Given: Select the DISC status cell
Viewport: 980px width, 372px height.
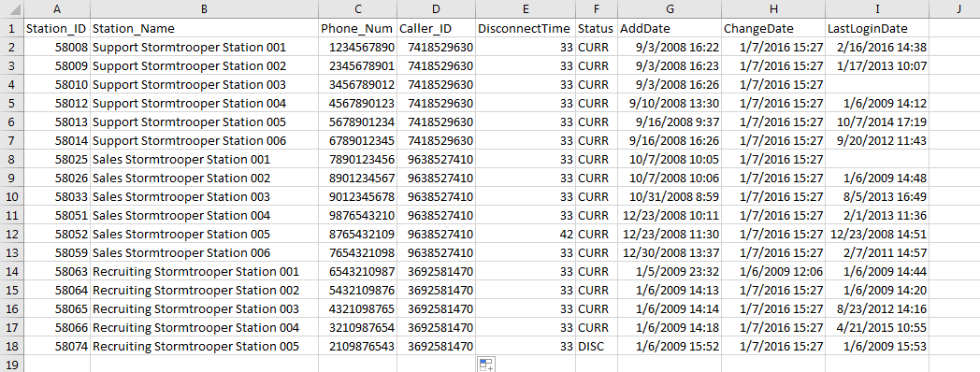Looking at the screenshot, I should (x=597, y=347).
